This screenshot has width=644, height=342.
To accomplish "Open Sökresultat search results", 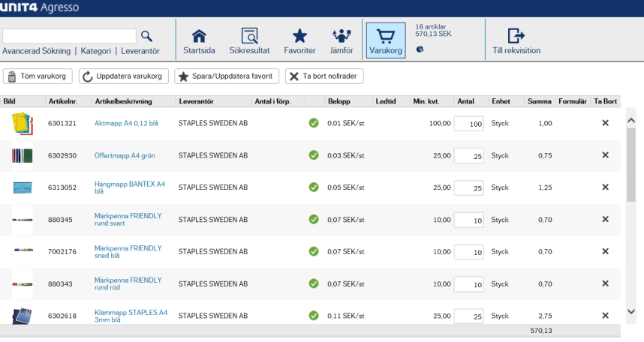I will click(x=249, y=41).
